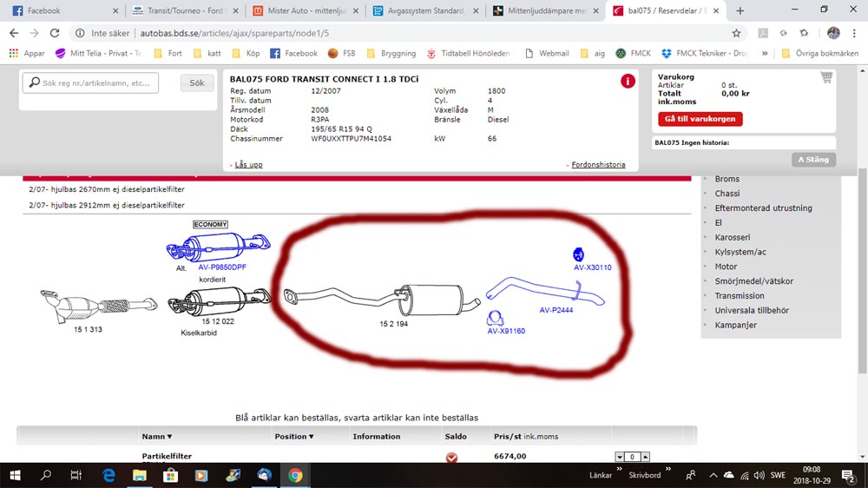Open the Mitt Telia bookmark
The width and height of the screenshot is (868, 488).
click(99, 53)
